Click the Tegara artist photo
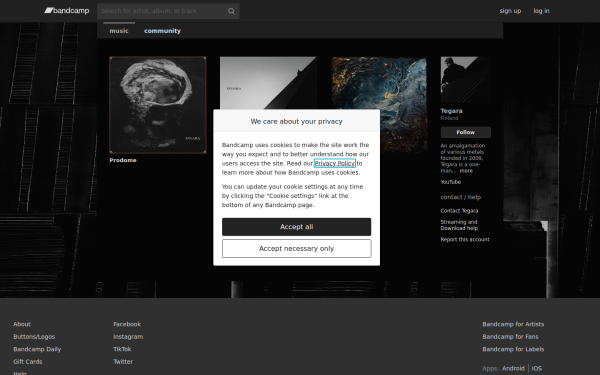 (x=466, y=80)
